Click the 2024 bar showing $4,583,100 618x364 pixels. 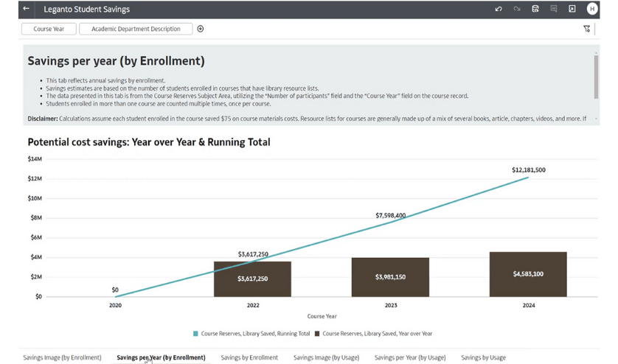coord(528,274)
